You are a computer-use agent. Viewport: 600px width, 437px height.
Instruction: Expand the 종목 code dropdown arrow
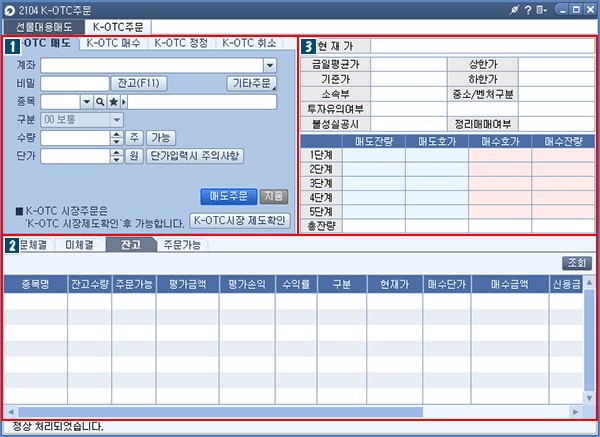coord(87,102)
